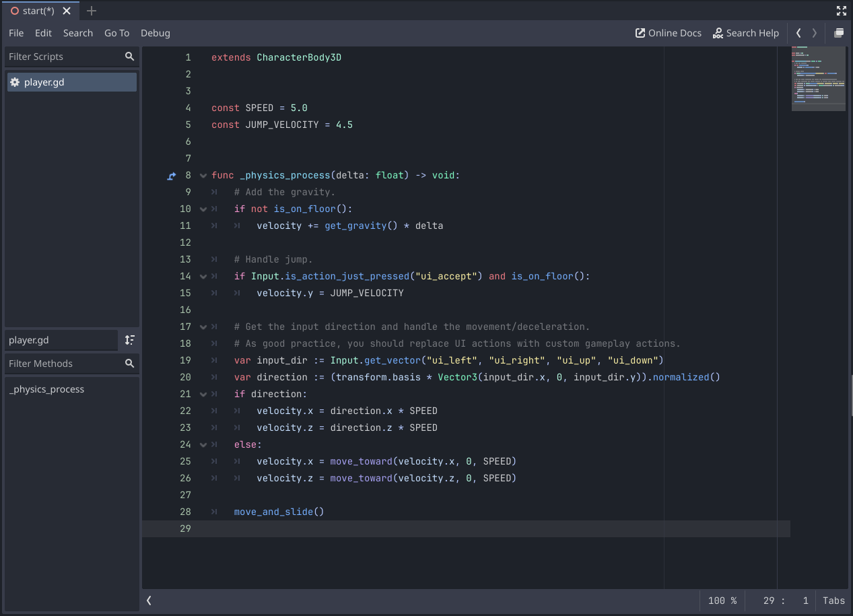The width and height of the screenshot is (853, 616).
Task: Collapse the else branch fold on line 24
Action: click(x=203, y=444)
